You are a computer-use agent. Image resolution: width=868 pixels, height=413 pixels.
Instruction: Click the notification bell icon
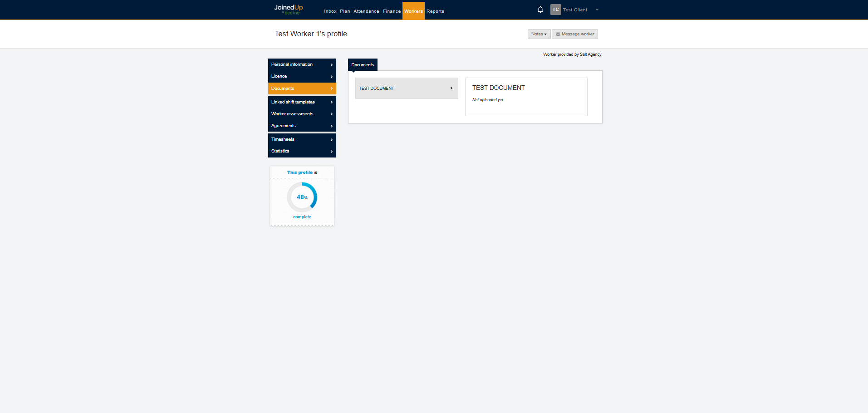pyautogui.click(x=540, y=10)
